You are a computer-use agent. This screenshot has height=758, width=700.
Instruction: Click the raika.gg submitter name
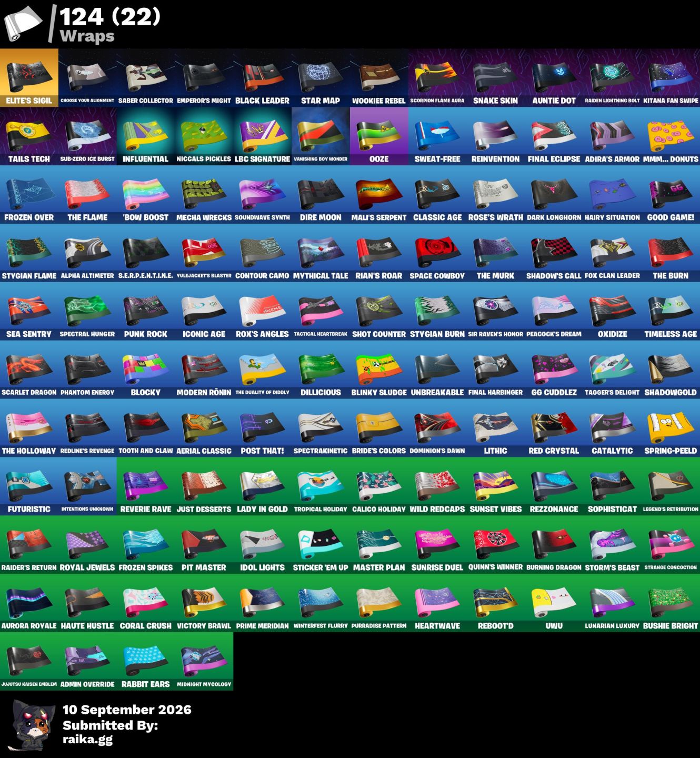[87, 740]
